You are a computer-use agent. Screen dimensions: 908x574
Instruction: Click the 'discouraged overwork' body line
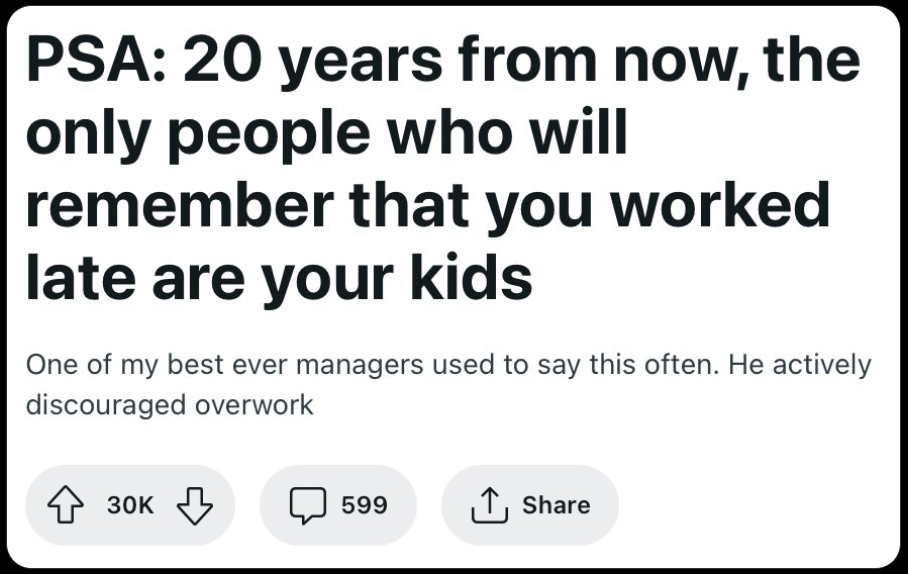coord(170,405)
